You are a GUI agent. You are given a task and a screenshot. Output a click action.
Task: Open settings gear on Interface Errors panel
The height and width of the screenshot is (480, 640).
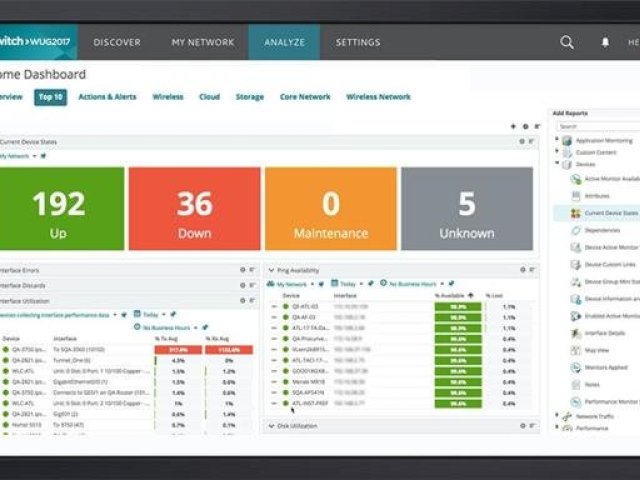tap(242, 270)
